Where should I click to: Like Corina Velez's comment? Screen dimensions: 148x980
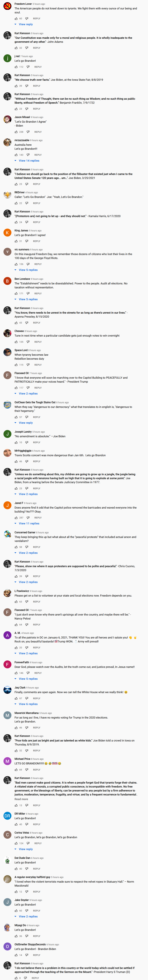pos(16,843)
